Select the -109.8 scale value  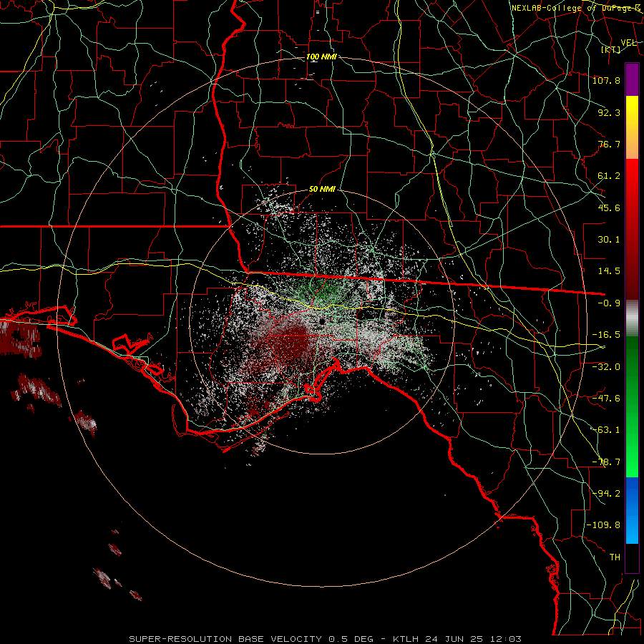tap(604, 525)
